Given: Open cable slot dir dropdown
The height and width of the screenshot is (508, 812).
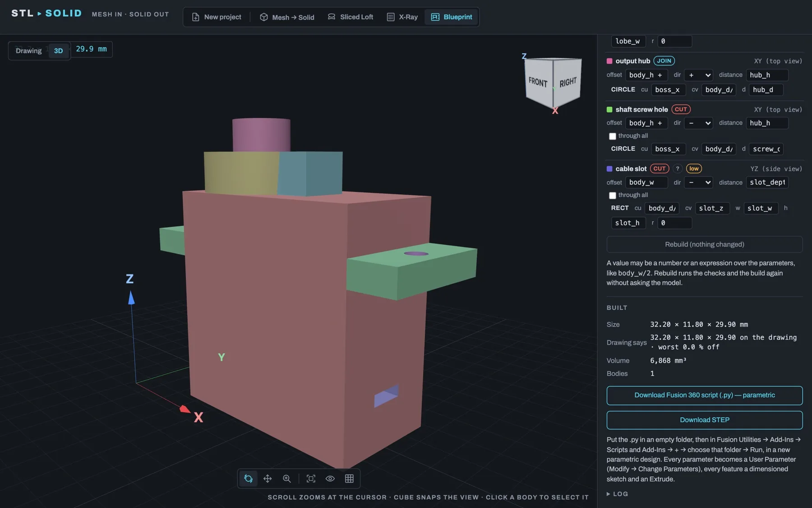Looking at the screenshot, I should coord(698,182).
